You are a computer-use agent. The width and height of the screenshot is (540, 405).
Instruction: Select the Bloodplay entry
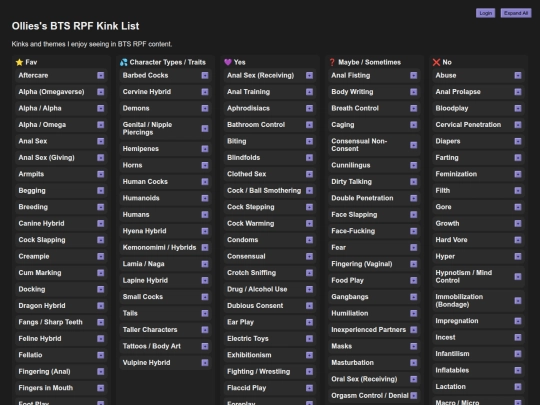tap(478, 108)
